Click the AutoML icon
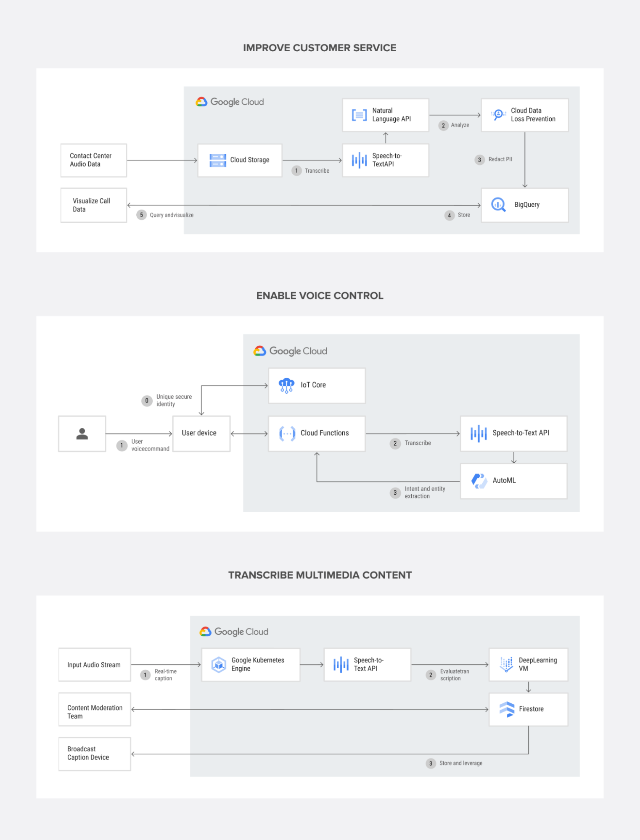Image resolution: width=640 pixels, height=840 pixels. tap(479, 481)
